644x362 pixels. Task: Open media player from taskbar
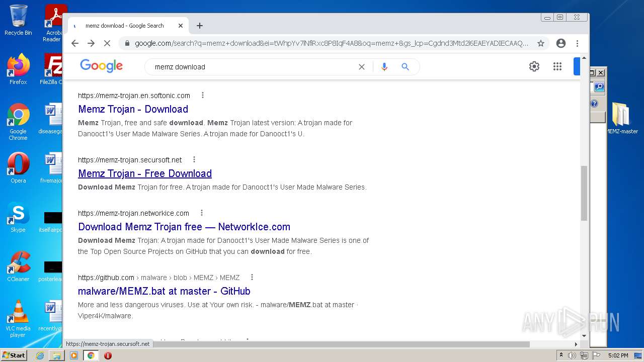(x=74, y=355)
